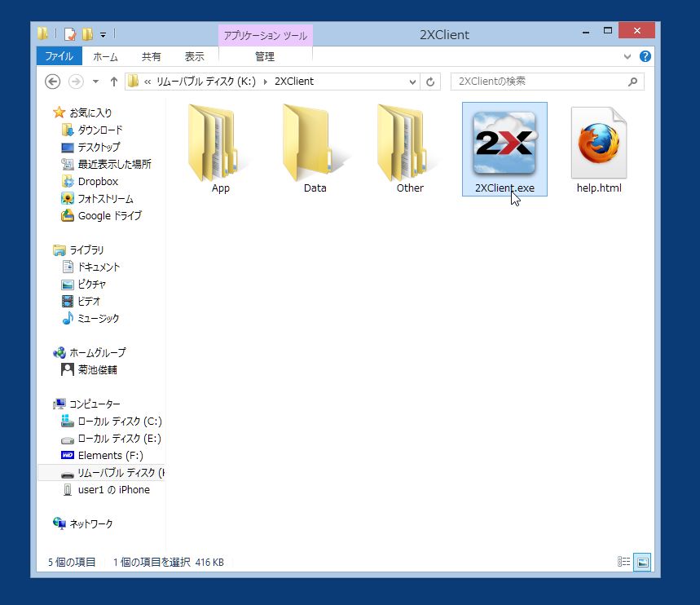Screen dimensions: 700x605
Task: Click リムーバブル ディスク (K:) breadcrumb
Action: (x=206, y=82)
